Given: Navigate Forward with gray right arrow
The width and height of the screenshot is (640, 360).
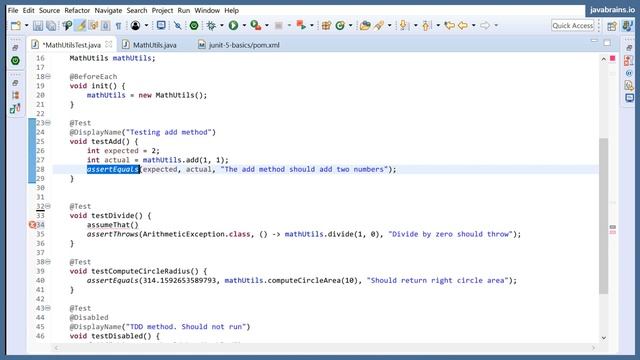Looking at the screenshot, I should pos(485,26).
